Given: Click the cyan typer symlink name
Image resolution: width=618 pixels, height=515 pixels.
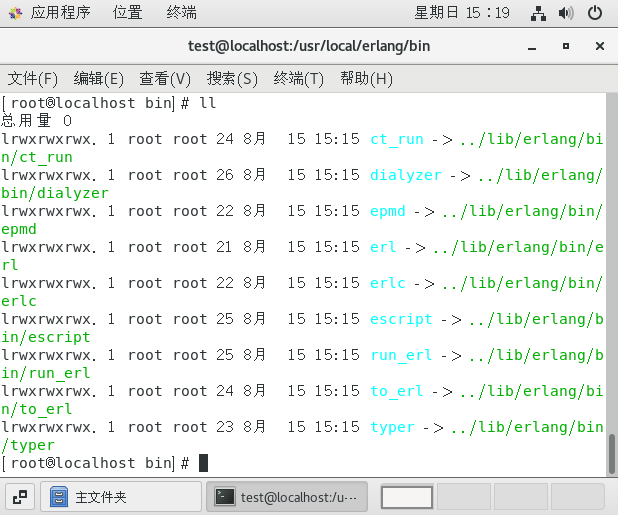Looking at the screenshot, I should [393, 428].
